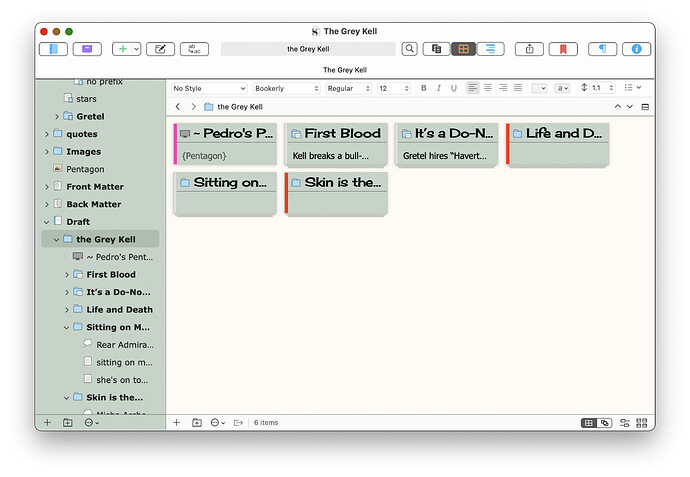690x477 pixels.
Task: Select the ~ Pedro's P... index card
Action: (225, 144)
